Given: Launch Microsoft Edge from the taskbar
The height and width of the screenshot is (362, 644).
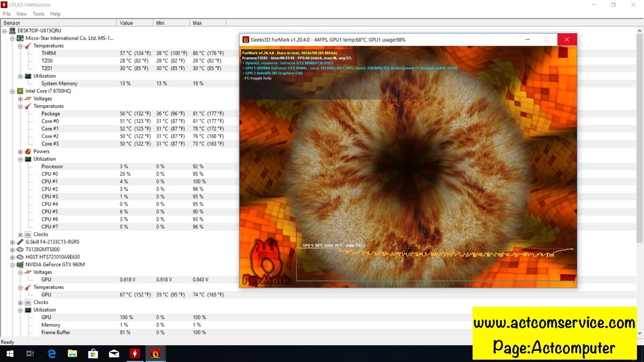Looking at the screenshot, I should pyautogui.click(x=52, y=353).
